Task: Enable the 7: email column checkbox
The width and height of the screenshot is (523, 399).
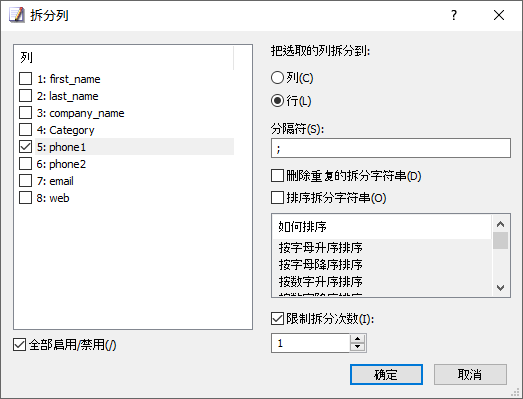Action: point(26,181)
